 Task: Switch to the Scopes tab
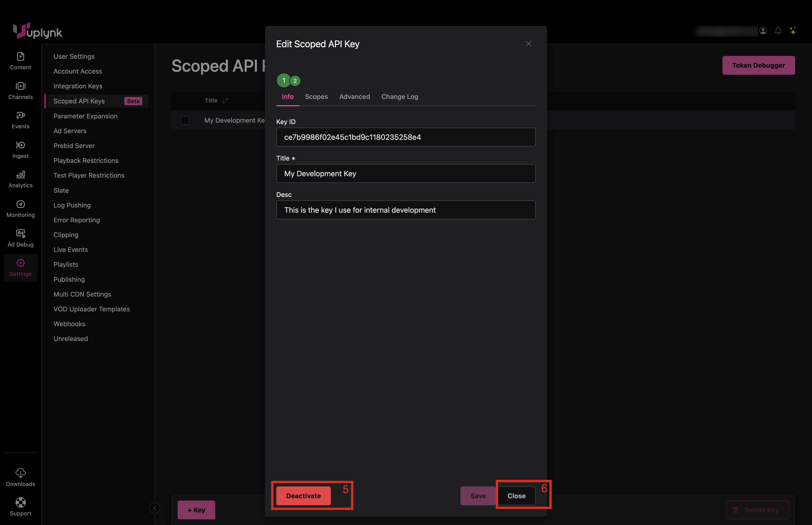pos(316,97)
